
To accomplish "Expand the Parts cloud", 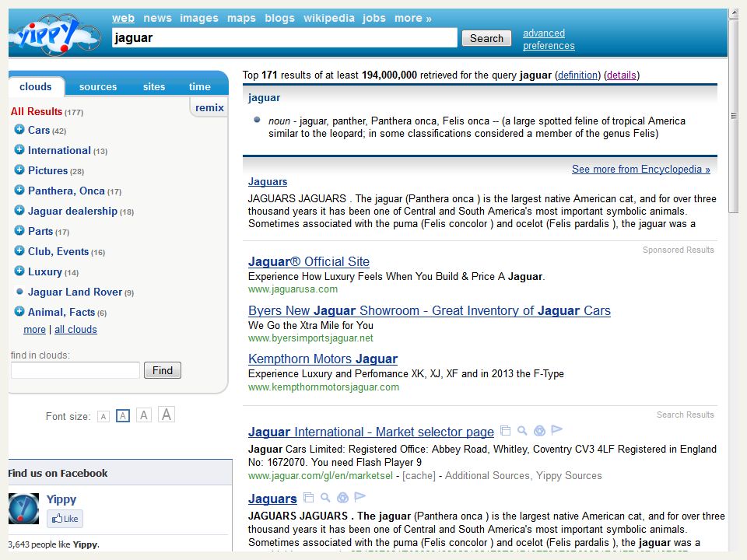I will [x=19, y=230].
